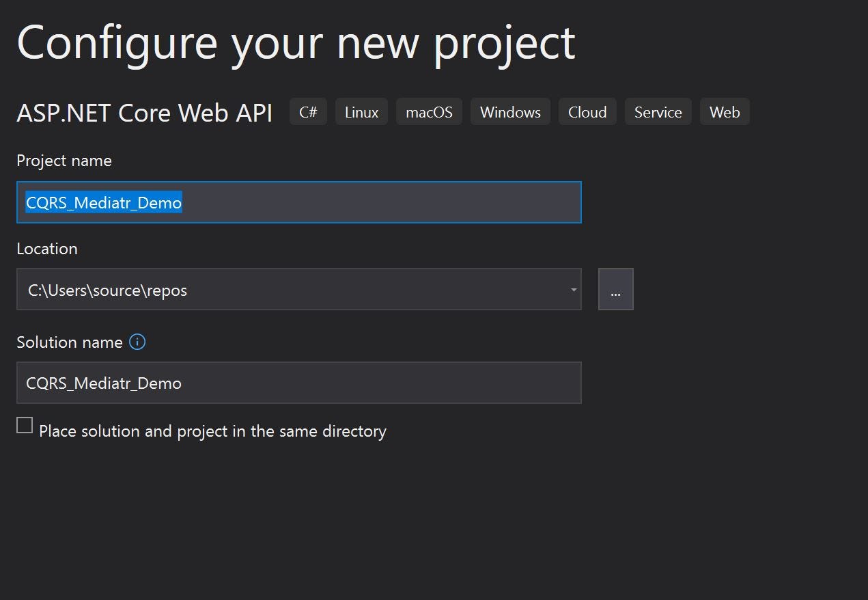The image size is (868, 600).
Task: Click the macOS platform tag
Action: pyautogui.click(x=429, y=112)
